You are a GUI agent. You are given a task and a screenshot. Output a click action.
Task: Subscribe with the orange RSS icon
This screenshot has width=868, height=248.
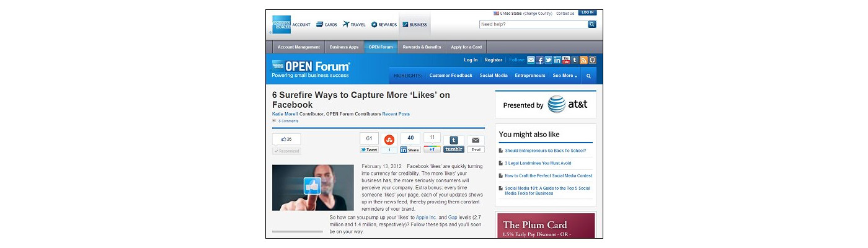583,60
